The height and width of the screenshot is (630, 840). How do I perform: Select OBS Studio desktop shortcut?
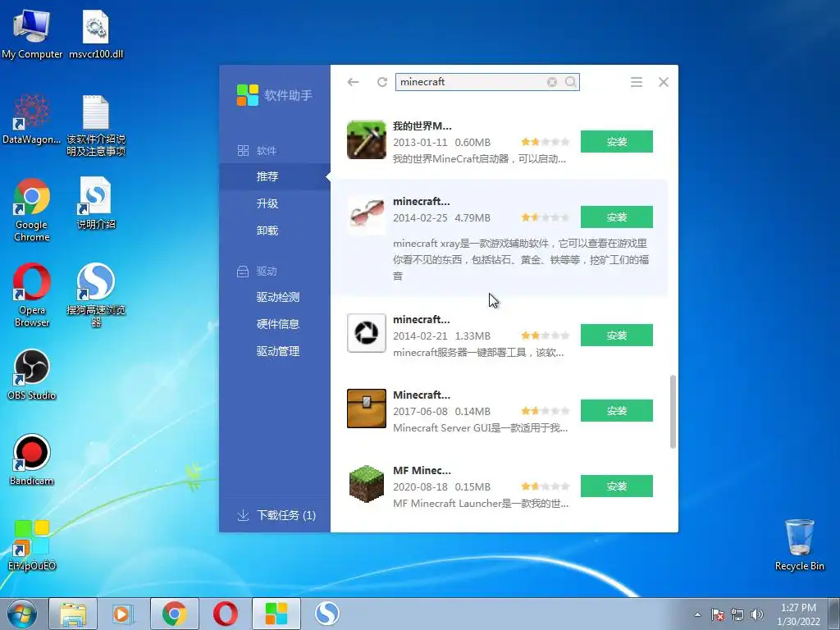(x=32, y=375)
